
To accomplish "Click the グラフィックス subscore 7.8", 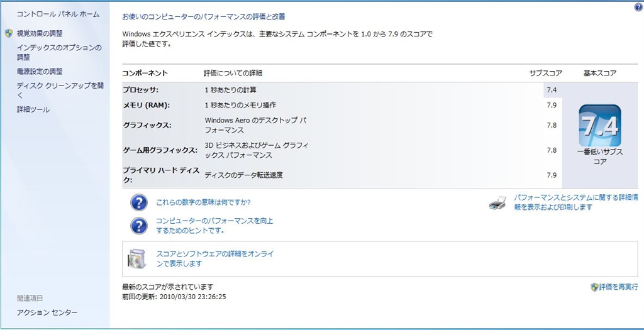I will pyautogui.click(x=552, y=125).
